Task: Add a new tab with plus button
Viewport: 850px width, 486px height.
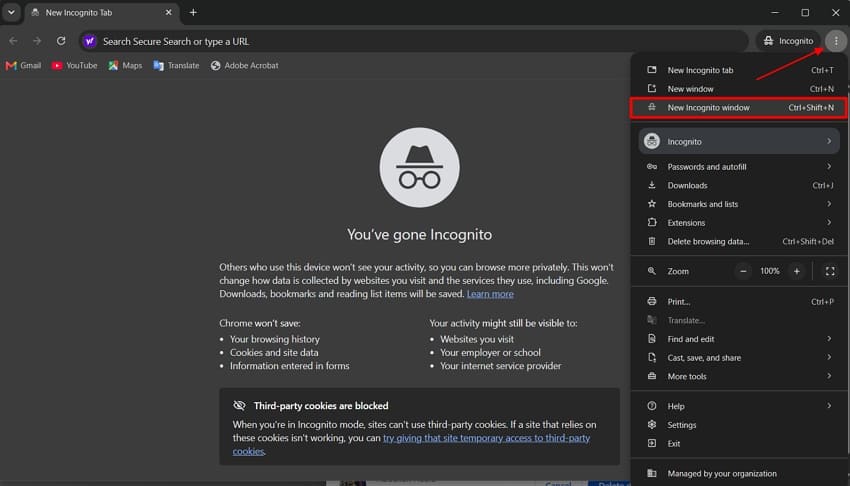Action: [193, 12]
